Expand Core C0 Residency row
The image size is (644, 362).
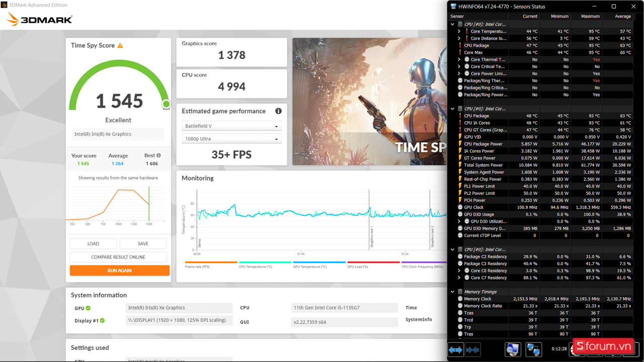click(x=459, y=270)
